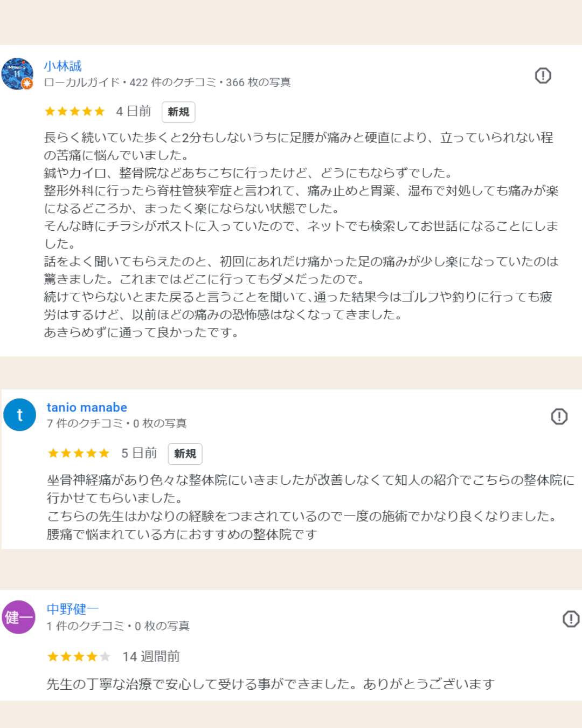Image resolution: width=582 pixels, height=728 pixels.
Task: Click the report flag icon on tanio manabe's review
Action: tap(559, 416)
